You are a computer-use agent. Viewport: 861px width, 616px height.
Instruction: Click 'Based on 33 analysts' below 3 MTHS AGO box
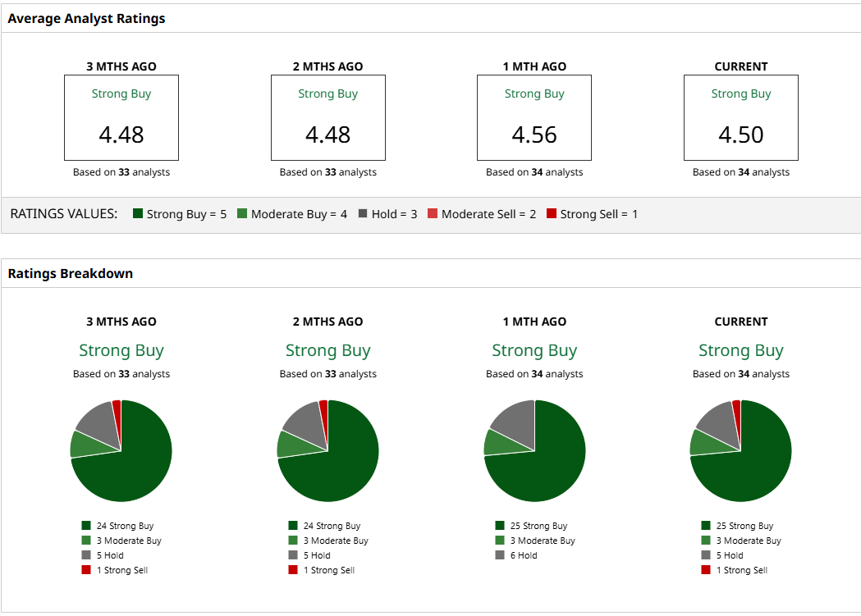[121, 171]
